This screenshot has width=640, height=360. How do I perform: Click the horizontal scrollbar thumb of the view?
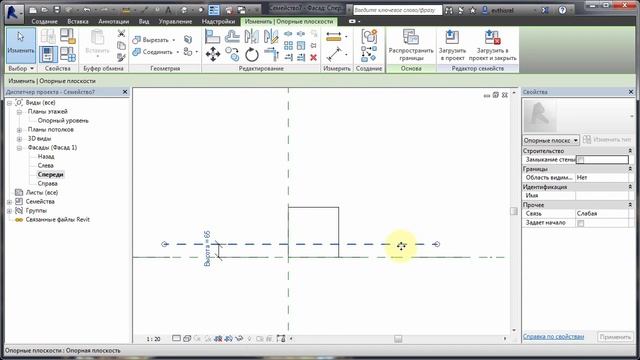(398, 339)
